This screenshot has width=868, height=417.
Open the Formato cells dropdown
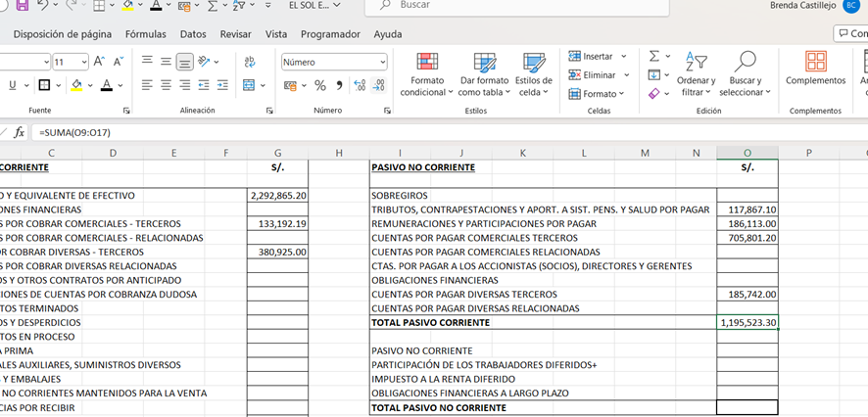(x=597, y=93)
